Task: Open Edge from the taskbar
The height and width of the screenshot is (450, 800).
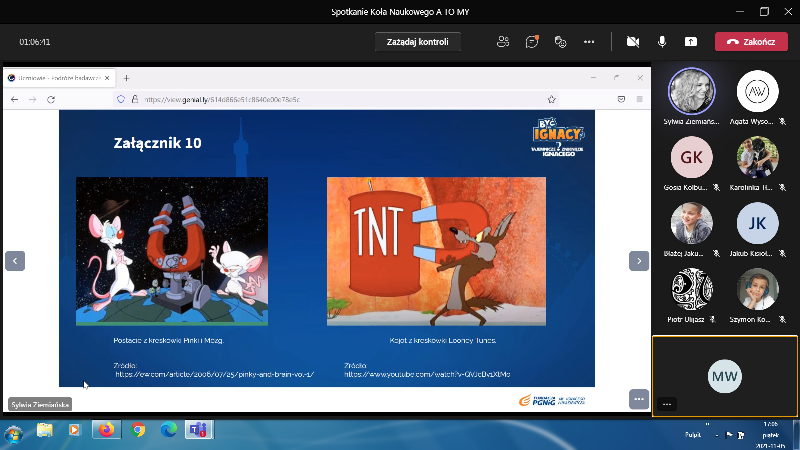Action: [169, 430]
